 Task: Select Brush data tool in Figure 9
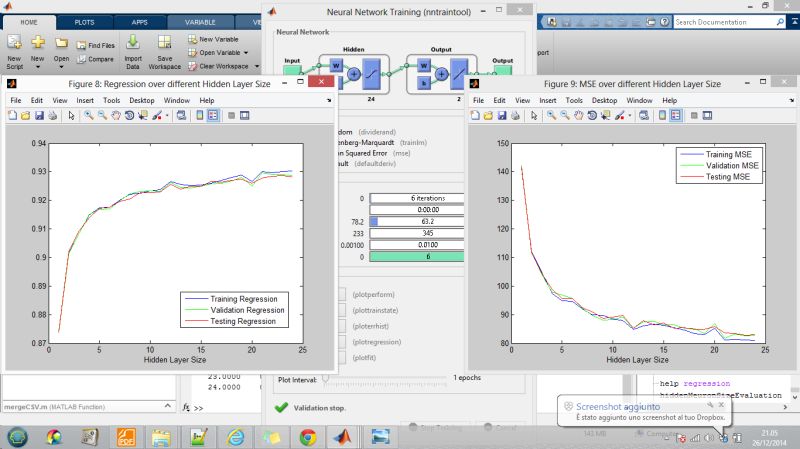coord(620,116)
